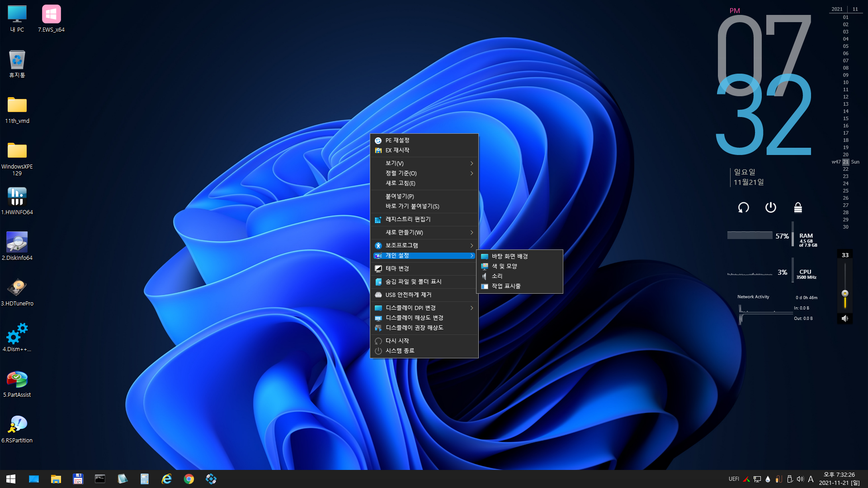This screenshot has width=868, height=488.
Task: Expand 디스플레이 DPI 변경 submenu
Action: click(x=424, y=308)
